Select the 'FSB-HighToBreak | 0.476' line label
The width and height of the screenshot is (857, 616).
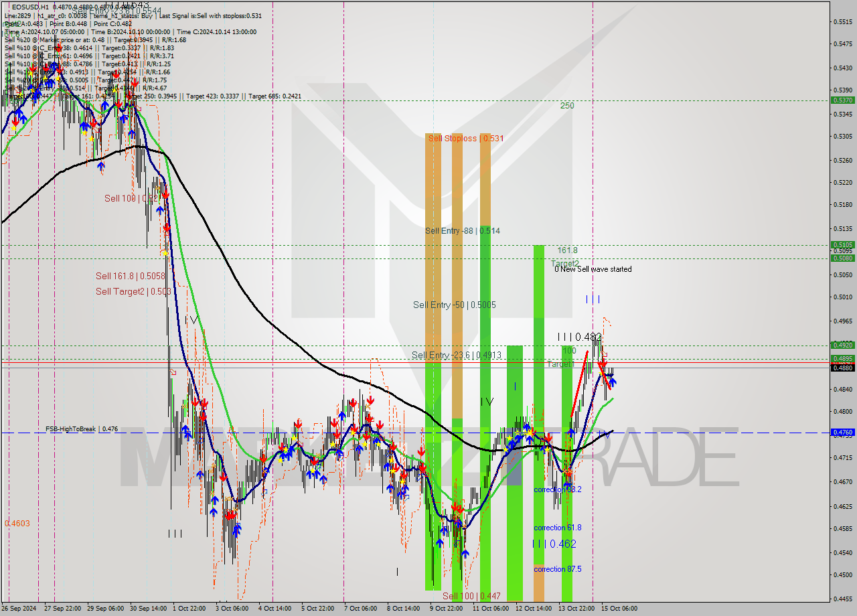82,429
